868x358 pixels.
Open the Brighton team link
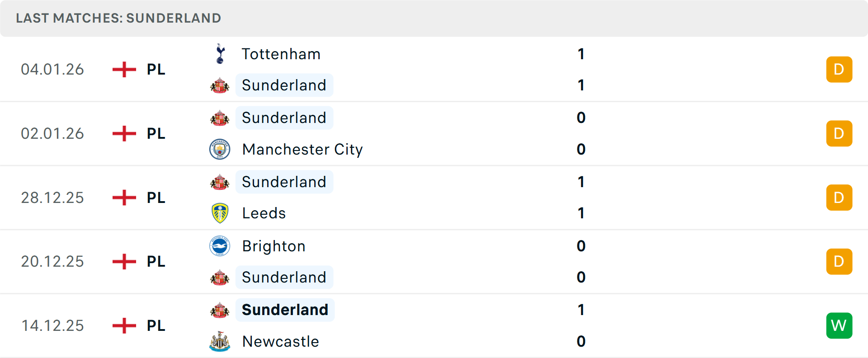click(274, 246)
